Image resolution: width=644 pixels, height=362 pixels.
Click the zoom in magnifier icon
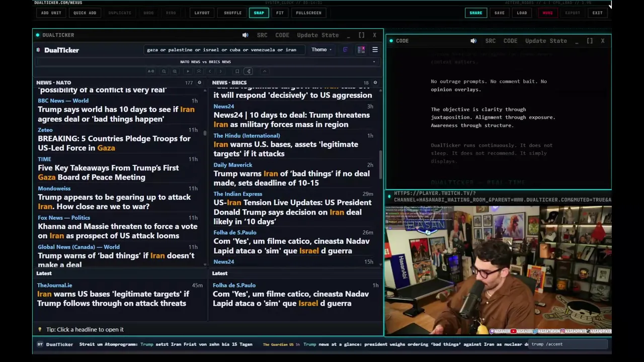click(175, 71)
